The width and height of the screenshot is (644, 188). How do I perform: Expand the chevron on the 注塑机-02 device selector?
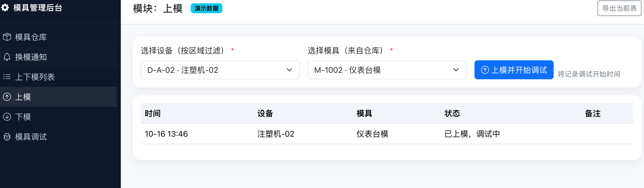(x=289, y=70)
